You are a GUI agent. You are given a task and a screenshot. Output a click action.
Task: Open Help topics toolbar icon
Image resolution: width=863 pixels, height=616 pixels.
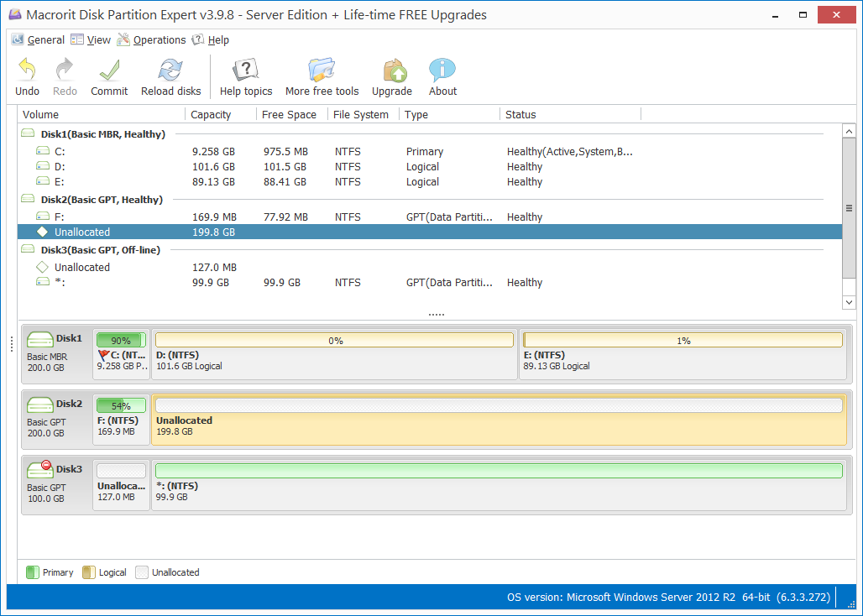[246, 70]
